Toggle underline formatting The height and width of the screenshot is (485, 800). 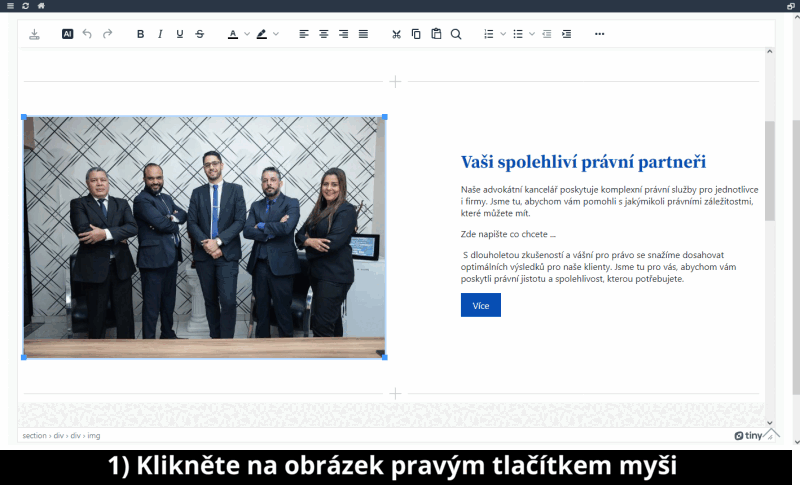[180, 34]
